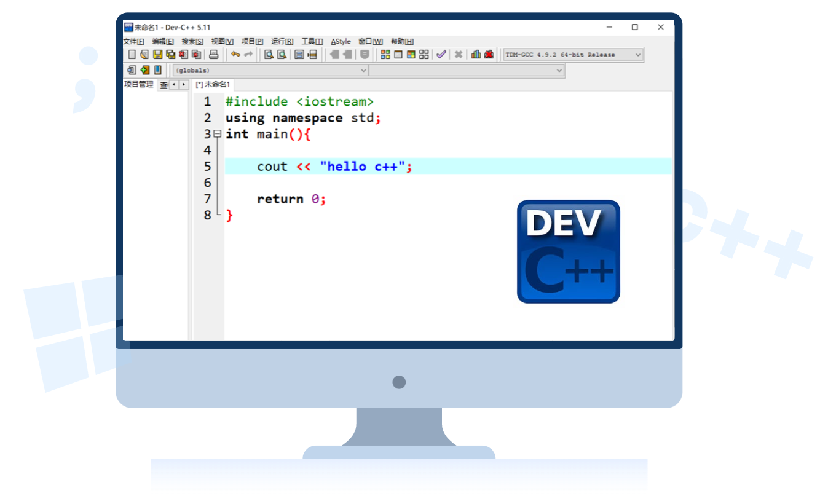This screenshot has height=504, width=836.
Task: Click the Replace magnifier icon
Action: 282,55
